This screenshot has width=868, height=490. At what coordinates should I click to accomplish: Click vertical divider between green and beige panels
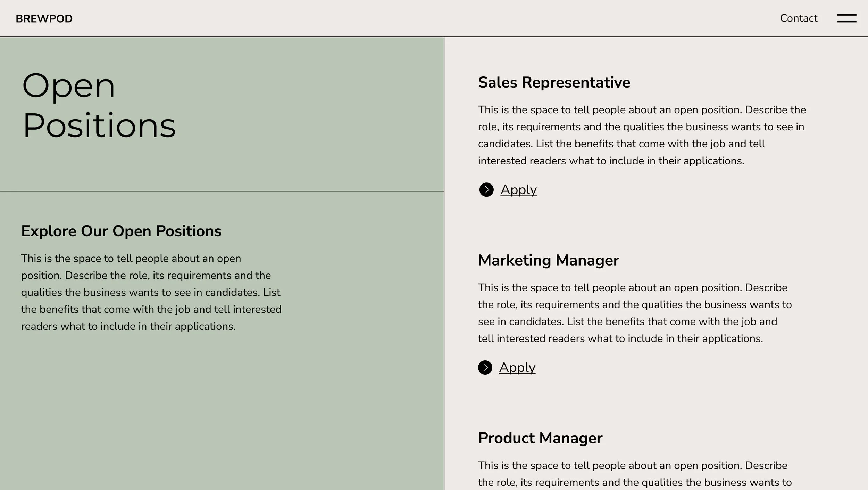[x=444, y=263]
